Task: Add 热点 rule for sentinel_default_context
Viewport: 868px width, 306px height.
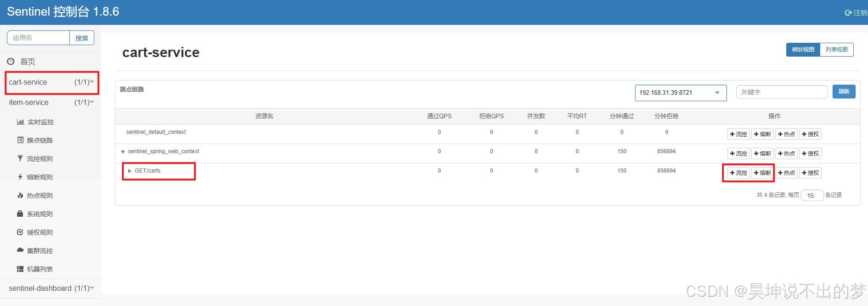Action: tap(786, 134)
